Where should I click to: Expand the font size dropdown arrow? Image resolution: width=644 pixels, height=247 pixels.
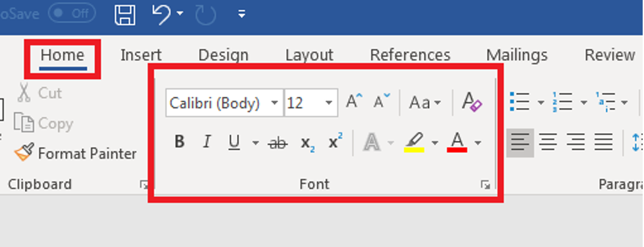point(328,103)
